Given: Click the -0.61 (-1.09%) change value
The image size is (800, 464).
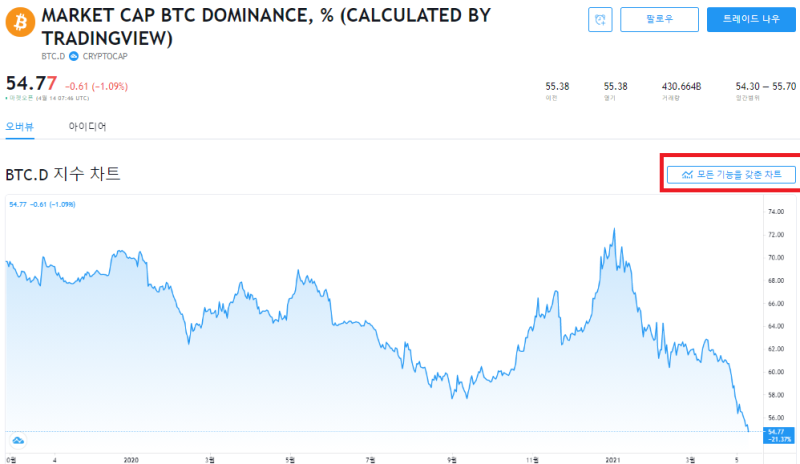Looking at the screenshot, I should click(x=96, y=86).
